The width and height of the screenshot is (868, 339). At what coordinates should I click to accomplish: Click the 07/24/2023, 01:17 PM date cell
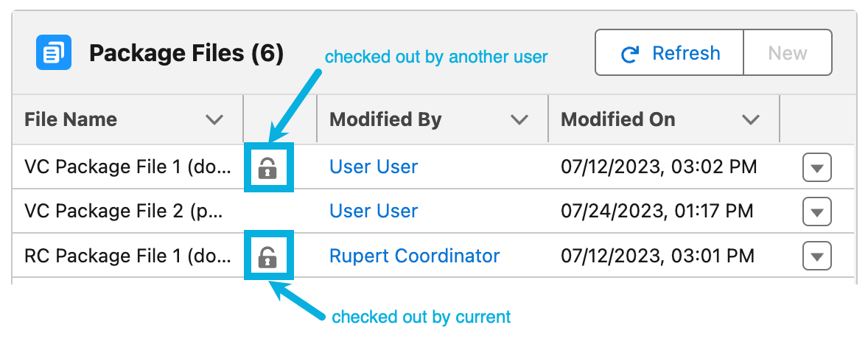click(657, 212)
